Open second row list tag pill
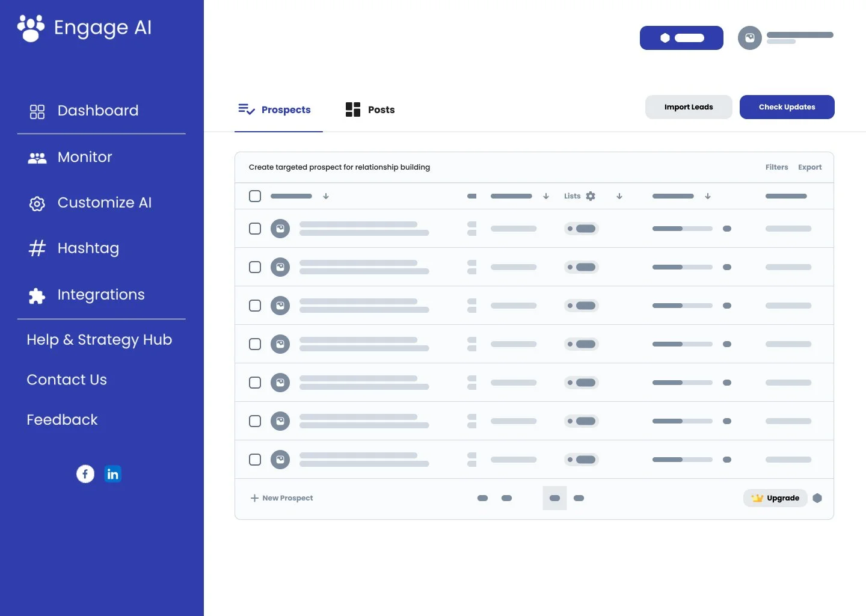 point(582,267)
